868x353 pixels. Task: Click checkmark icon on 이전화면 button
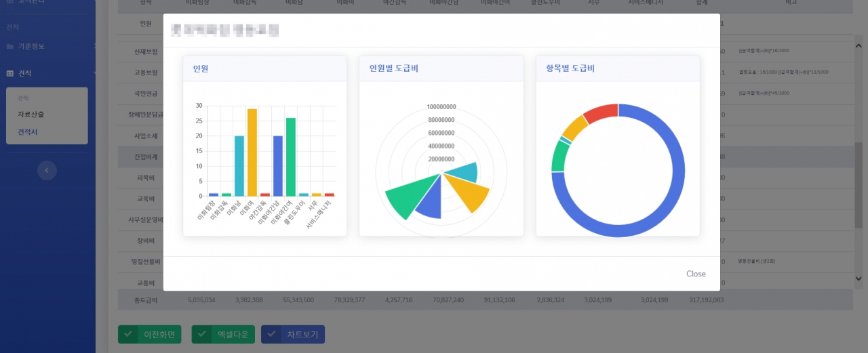pyautogui.click(x=127, y=334)
